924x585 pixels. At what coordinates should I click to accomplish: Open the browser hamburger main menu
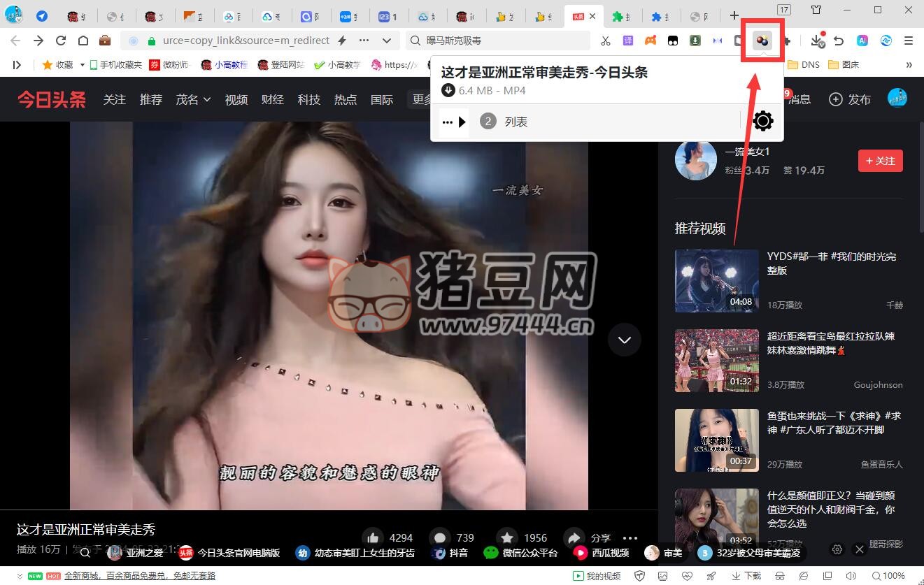click(x=909, y=41)
